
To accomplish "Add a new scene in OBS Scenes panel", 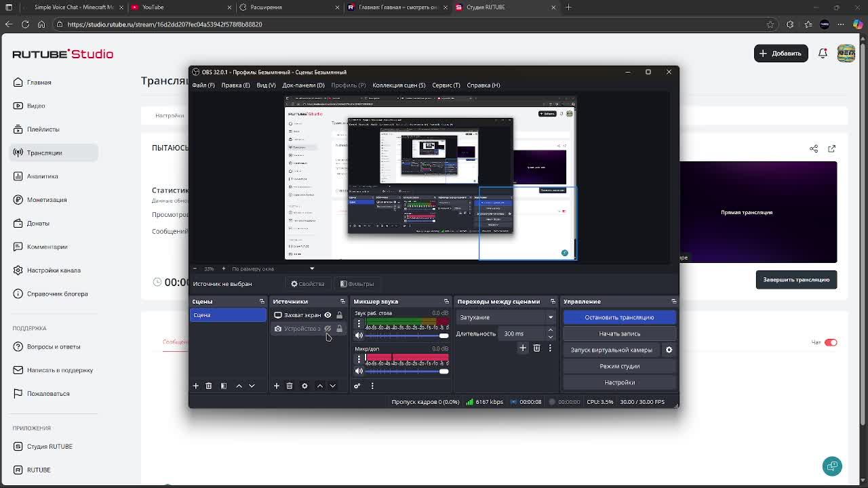I will tap(196, 386).
